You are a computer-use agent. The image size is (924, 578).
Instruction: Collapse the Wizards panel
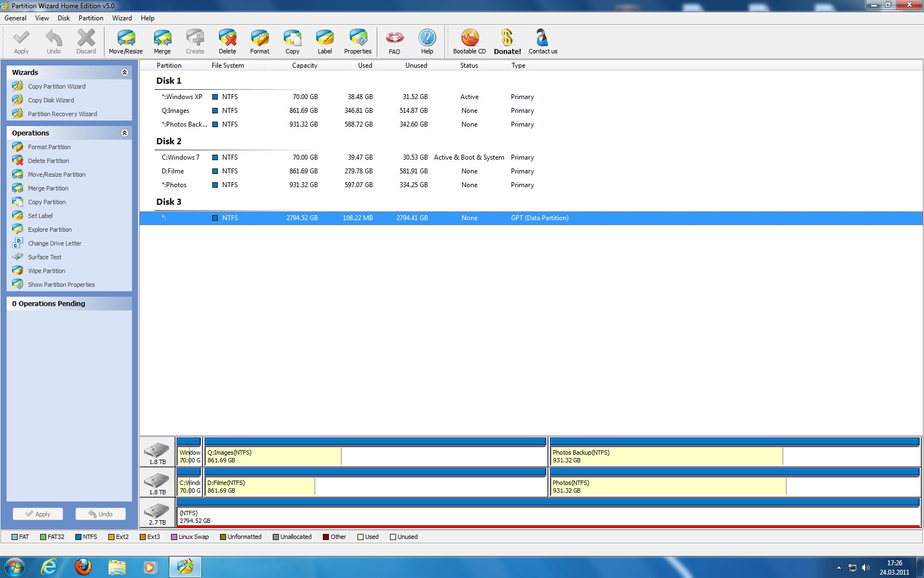124,72
